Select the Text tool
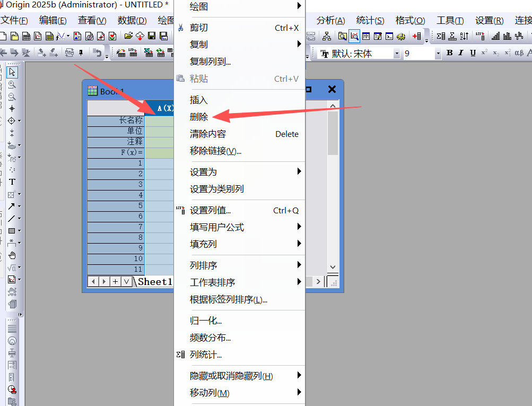 pos(12,182)
